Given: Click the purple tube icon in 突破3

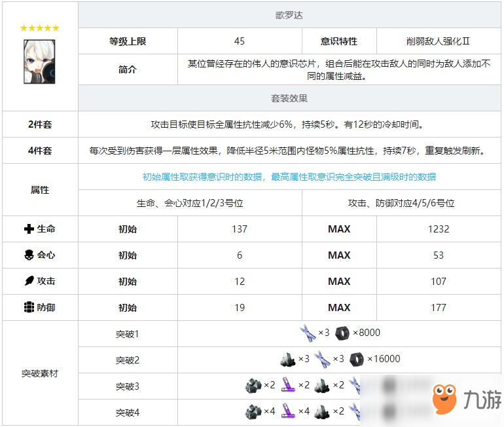Looking at the screenshot, I should click(x=288, y=385).
